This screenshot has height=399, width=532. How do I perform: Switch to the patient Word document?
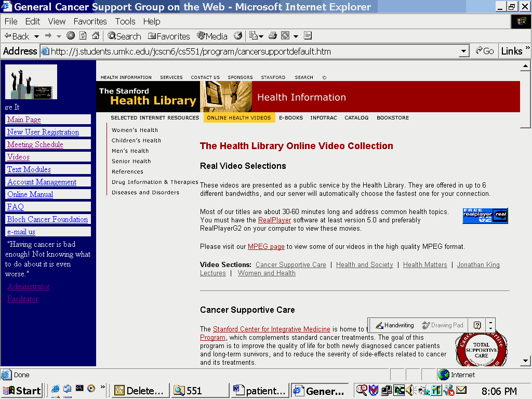tap(260, 391)
